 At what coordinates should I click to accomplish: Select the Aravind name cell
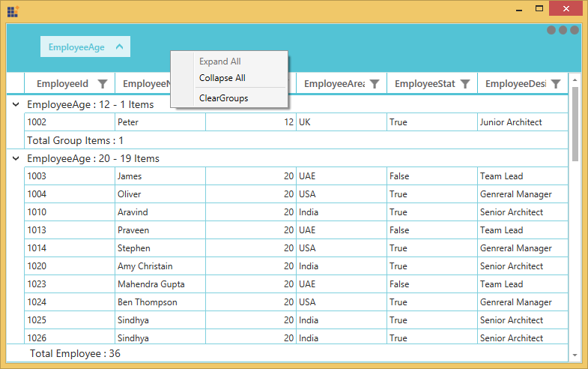point(160,212)
